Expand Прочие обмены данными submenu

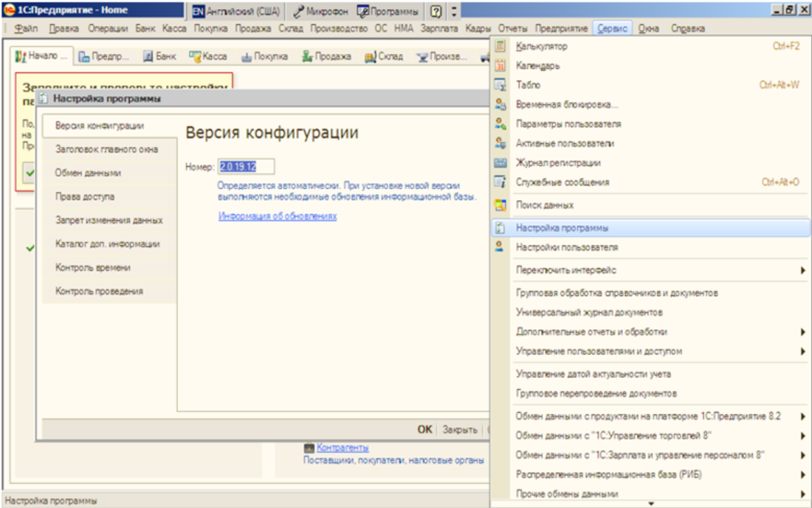[802, 494]
